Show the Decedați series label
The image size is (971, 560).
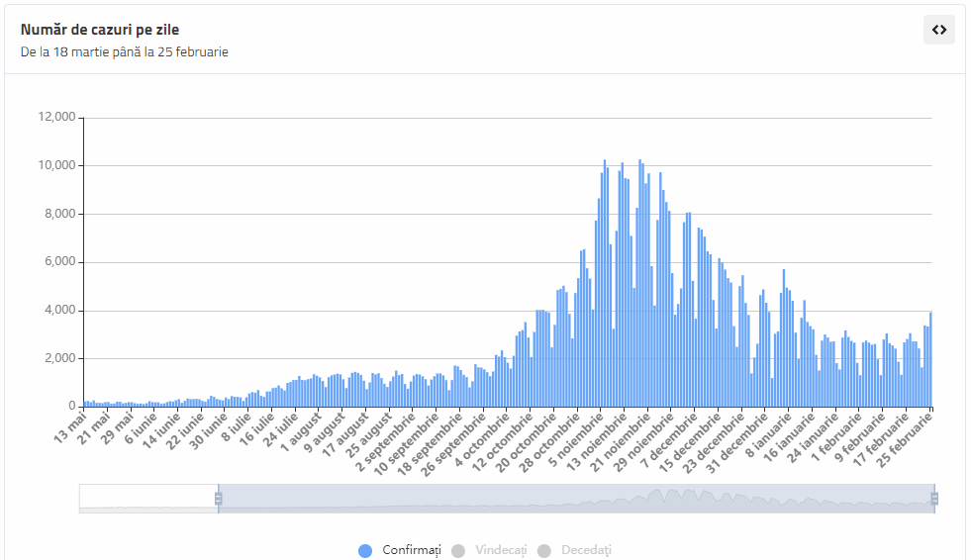pos(586,551)
